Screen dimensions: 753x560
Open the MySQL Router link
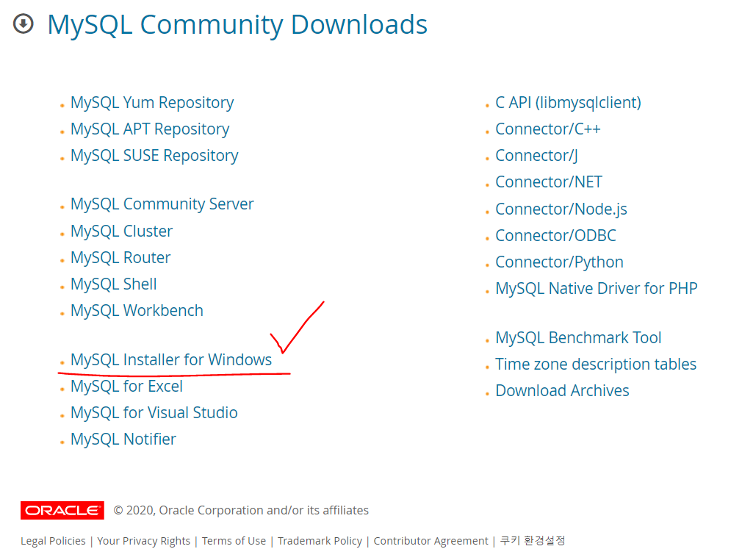pos(120,257)
